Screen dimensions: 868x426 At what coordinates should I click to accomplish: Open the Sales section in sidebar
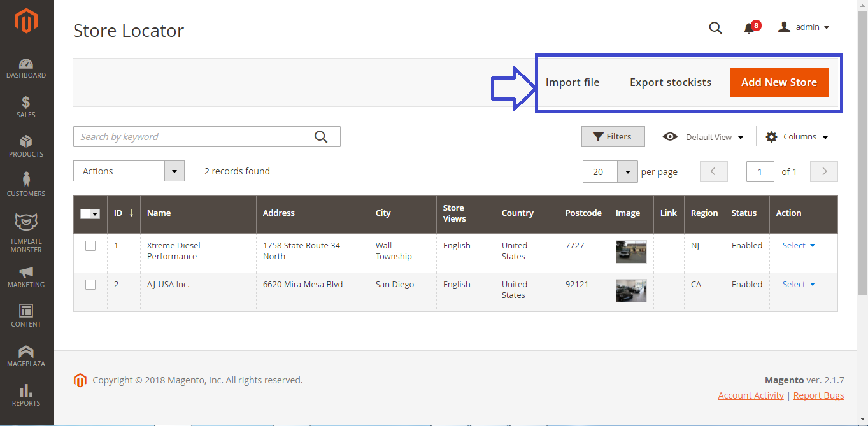pos(26,106)
